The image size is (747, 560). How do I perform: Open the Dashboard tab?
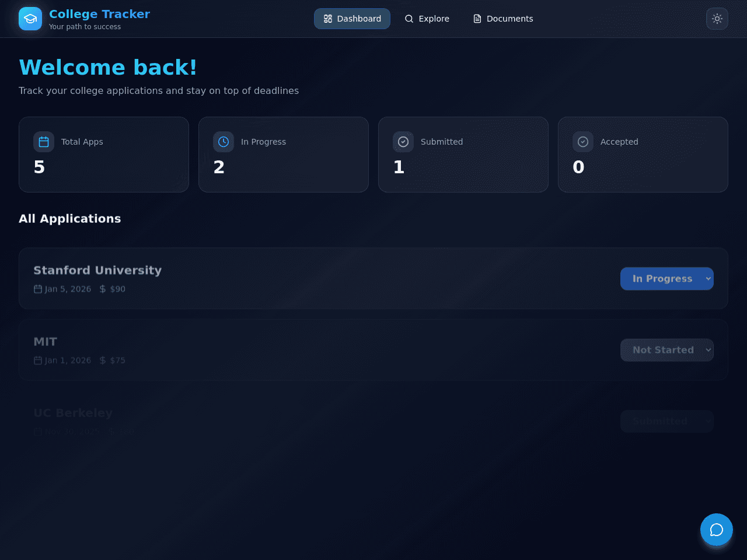click(x=352, y=19)
